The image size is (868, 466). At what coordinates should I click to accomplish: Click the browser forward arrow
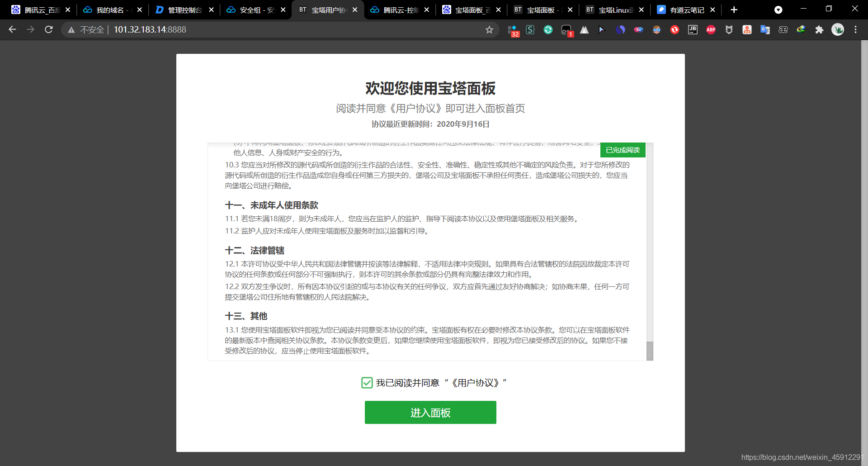pyautogui.click(x=30, y=29)
